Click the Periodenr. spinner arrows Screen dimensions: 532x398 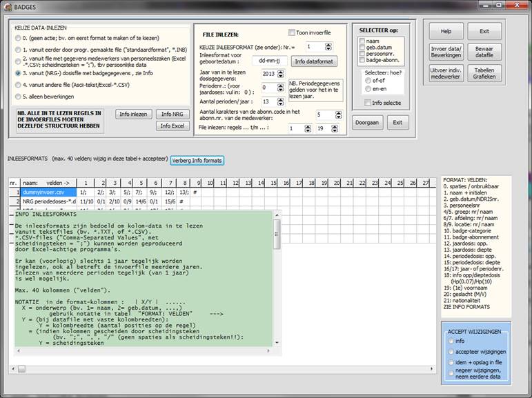pos(280,88)
